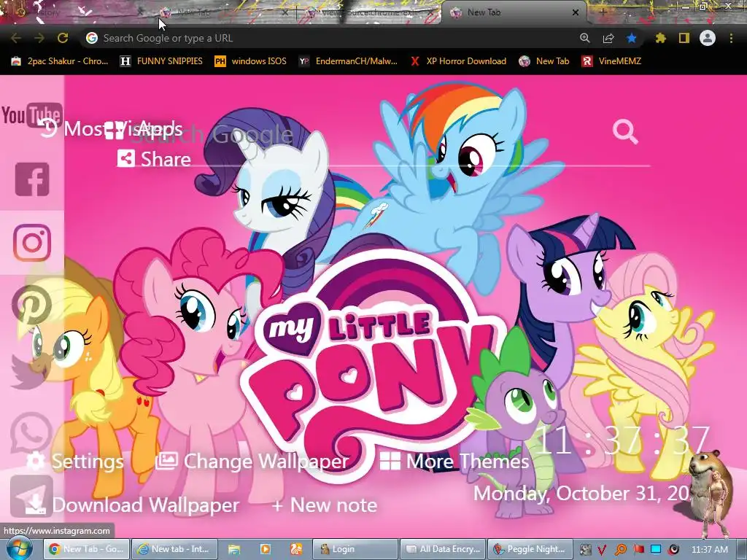Screen dimensions: 747x560
Task: Click the blue bookmark star
Action: (x=632, y=38)
